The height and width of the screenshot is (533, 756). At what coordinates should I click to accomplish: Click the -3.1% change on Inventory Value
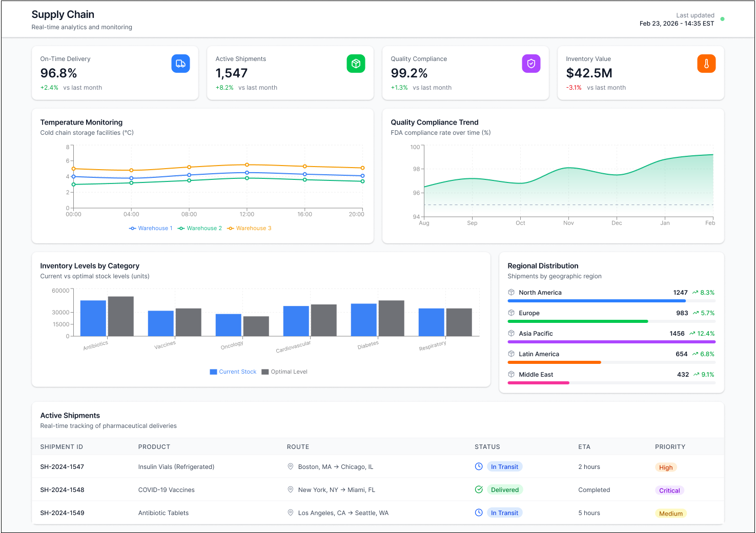574,88
